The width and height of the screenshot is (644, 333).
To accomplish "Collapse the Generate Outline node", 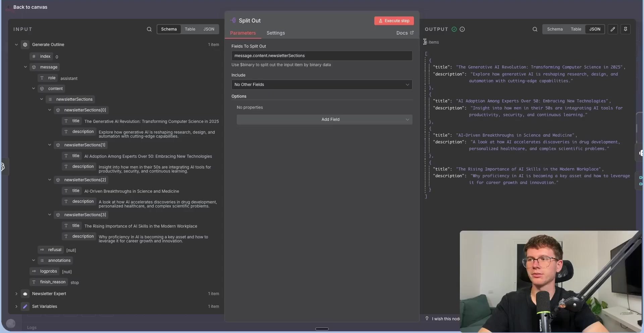I will 16,45.
